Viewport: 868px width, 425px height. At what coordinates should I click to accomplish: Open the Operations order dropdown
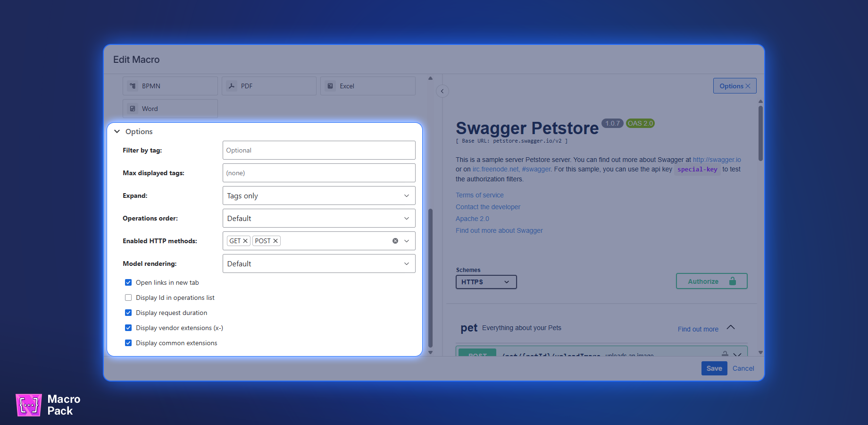[x=319, y=218]
